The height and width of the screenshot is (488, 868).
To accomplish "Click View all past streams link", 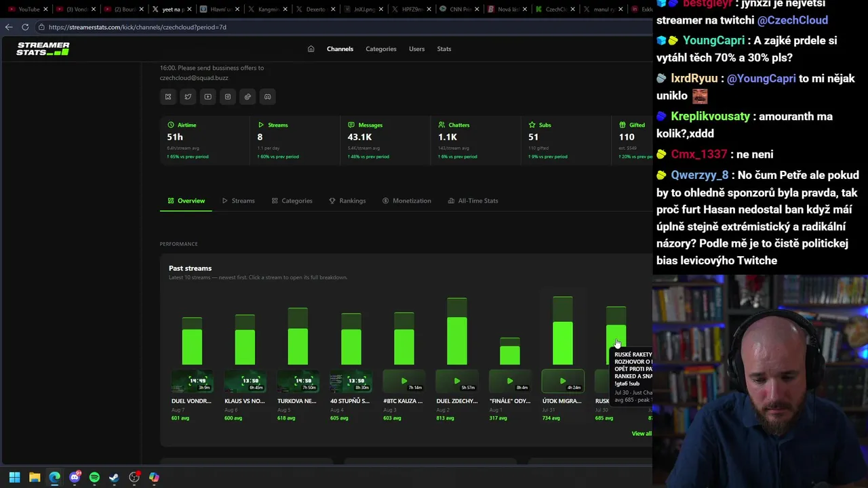I will [x=642, y=434].
